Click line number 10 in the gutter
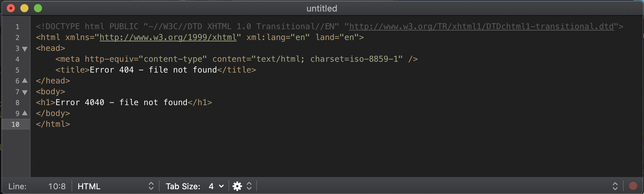This screenshot has height=194, width=644. 16,124
